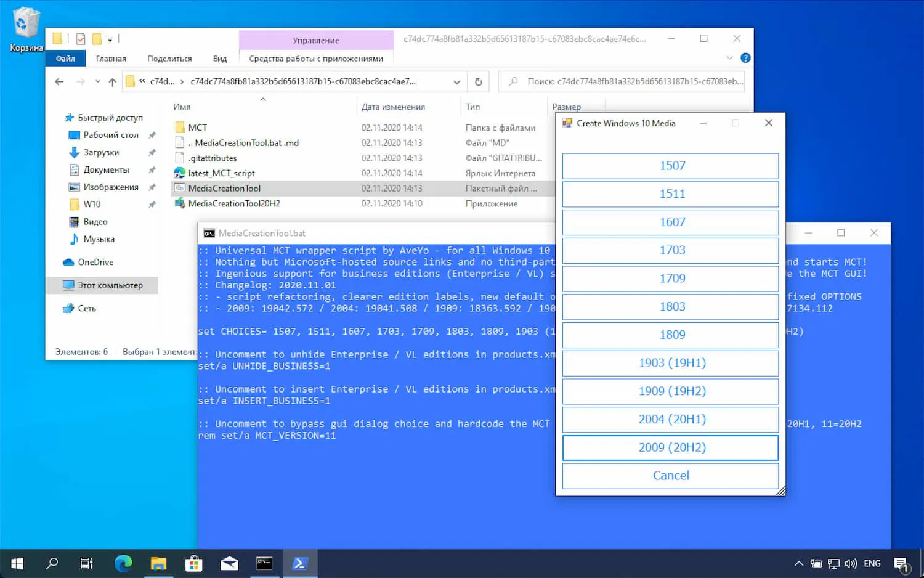Viewport: 924px width, 578px height.
Task: Open Explorer help question mark icon
Action: tap(745, 58)
